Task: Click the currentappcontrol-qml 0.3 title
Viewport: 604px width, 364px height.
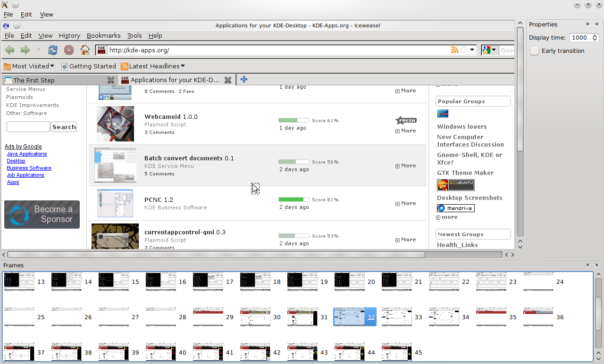Action: click(185, 232)
